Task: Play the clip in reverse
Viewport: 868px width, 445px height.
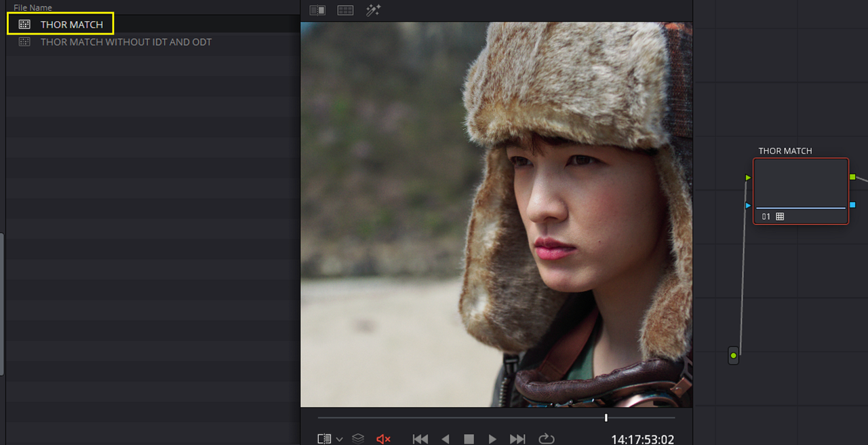Action: coord(445,439)
